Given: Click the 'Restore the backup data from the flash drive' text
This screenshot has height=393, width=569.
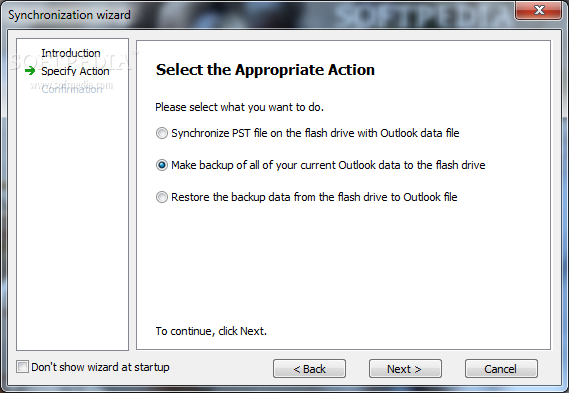Looking at the screenshot, I should point(314,197).
